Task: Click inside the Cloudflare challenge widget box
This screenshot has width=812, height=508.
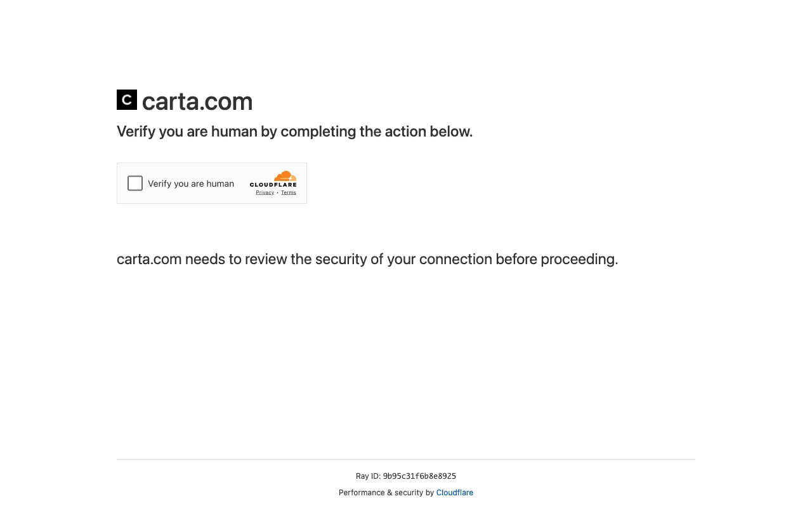Action: [x=212, y=183]
